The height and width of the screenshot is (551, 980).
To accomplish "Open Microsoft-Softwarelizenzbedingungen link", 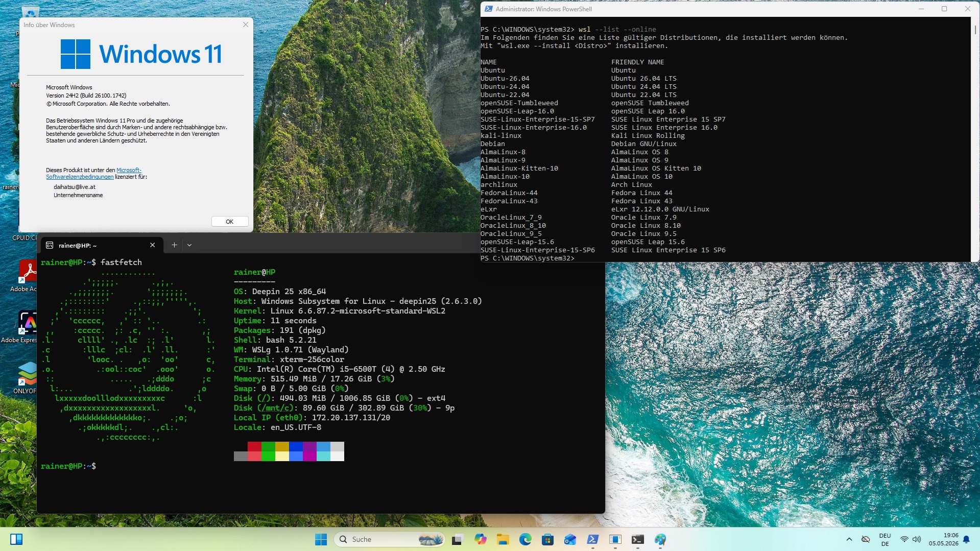I will (x=93, y=174).
